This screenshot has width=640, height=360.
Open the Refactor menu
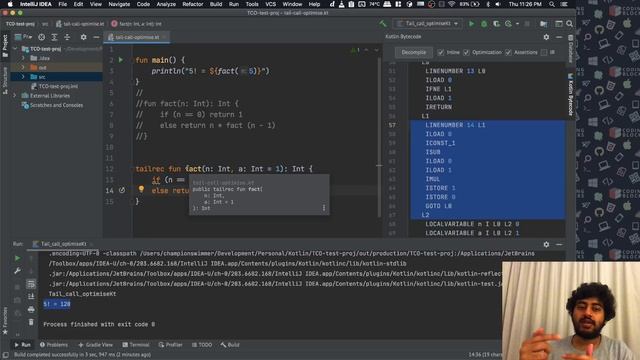(x=193, y=4)
